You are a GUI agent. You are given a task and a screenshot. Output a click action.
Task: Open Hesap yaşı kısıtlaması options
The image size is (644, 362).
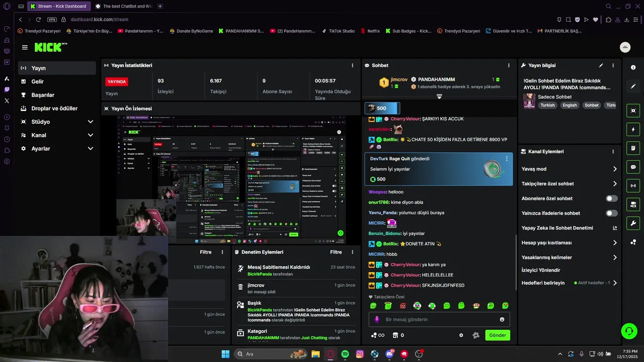tap(569, 243)
